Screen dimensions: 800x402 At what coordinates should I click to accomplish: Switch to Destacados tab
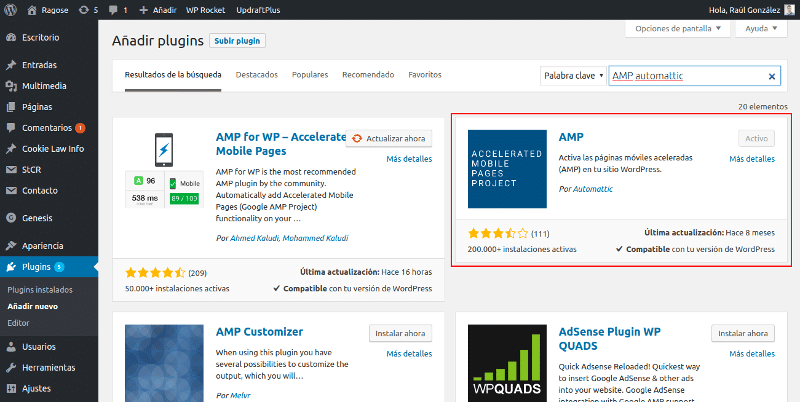tap(257, 75)
